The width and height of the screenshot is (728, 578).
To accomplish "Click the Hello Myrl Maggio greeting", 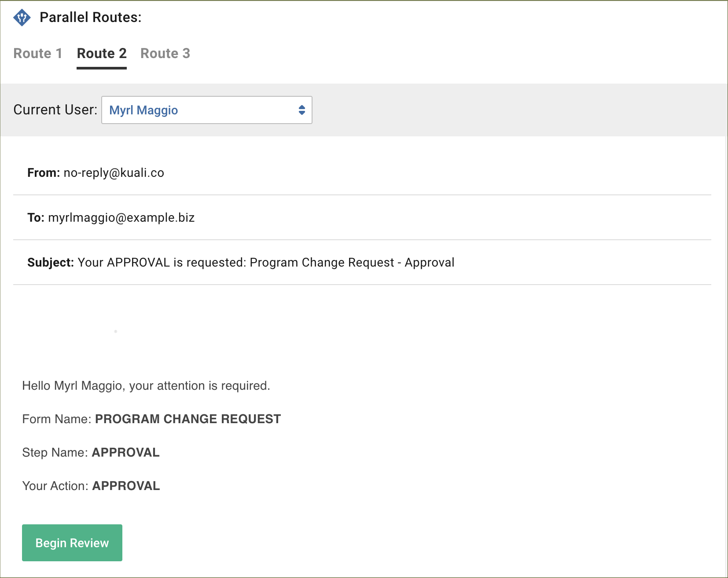I will (146, 386).
